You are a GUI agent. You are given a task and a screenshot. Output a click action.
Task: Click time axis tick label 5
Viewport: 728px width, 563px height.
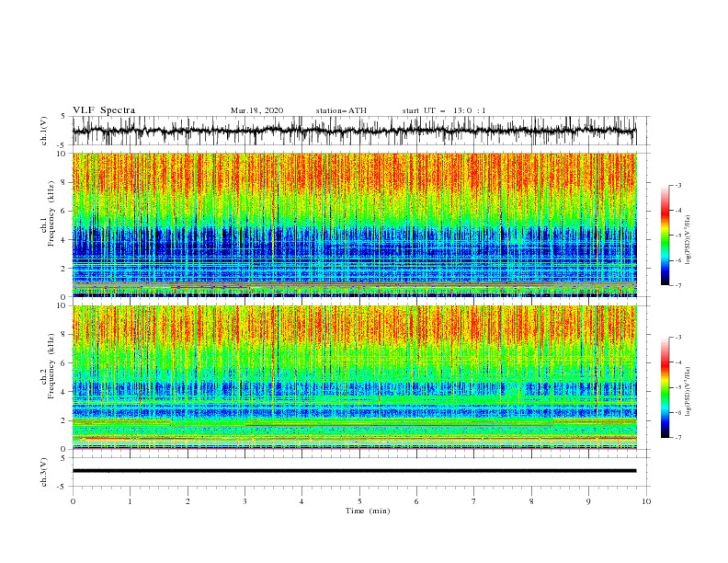[x=359, y=501]
